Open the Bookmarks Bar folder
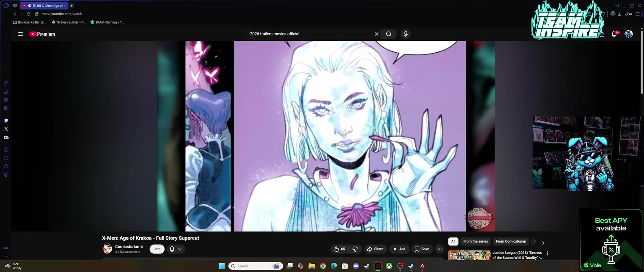Viewport: 644px width, 272px height. pos(29,22)
